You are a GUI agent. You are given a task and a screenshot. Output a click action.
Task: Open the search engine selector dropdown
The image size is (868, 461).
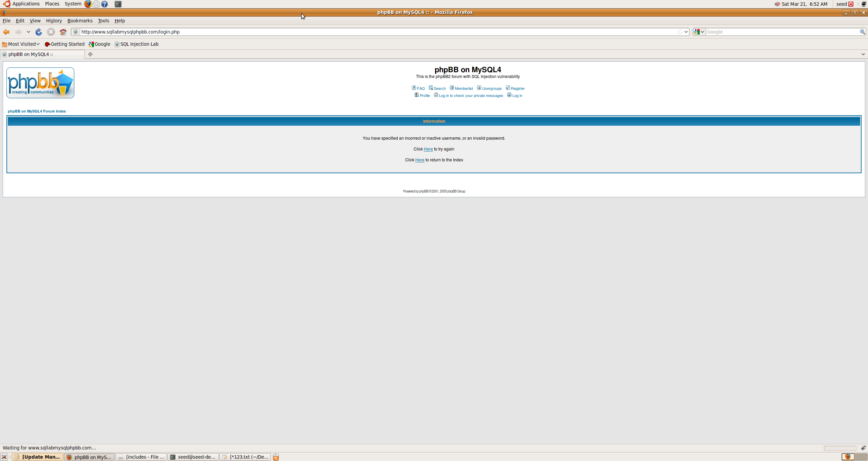tap(699, 32)
